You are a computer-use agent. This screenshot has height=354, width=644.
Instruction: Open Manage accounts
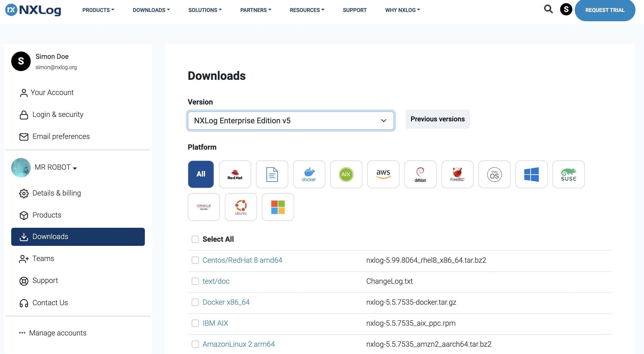coord(58,333)
